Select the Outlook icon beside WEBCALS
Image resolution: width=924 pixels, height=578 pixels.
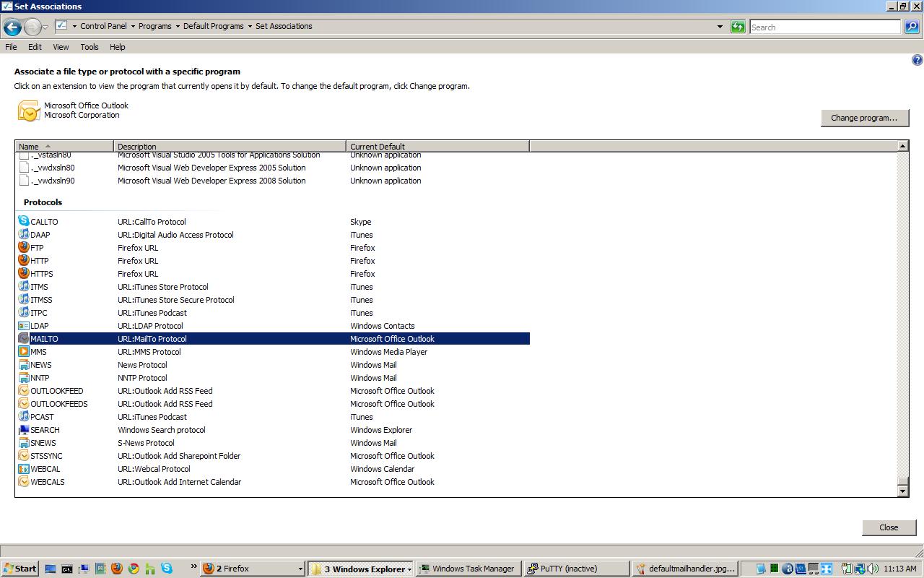point(24,481)
